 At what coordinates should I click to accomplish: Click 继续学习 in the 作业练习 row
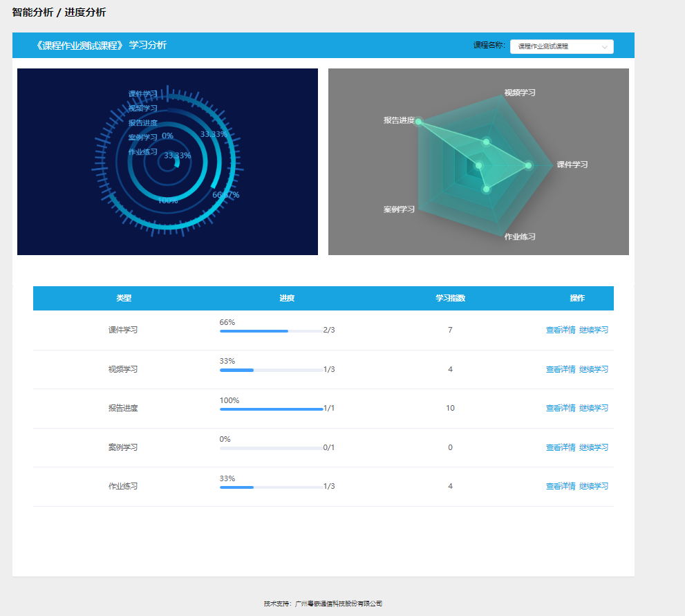pyautogui.click(x=594, y=486)
